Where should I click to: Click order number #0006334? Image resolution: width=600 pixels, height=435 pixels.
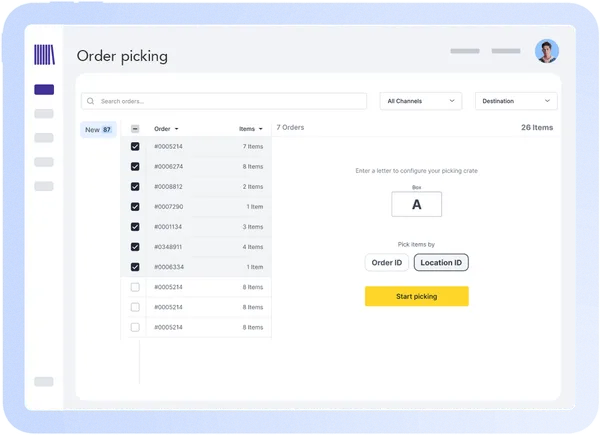pyautogui.click(x=169, y=267)
